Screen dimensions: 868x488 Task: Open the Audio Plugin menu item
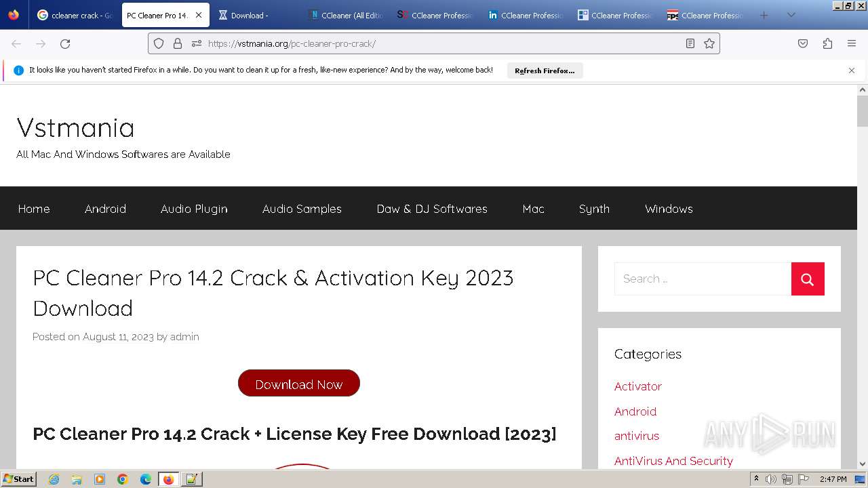(194, 209)
